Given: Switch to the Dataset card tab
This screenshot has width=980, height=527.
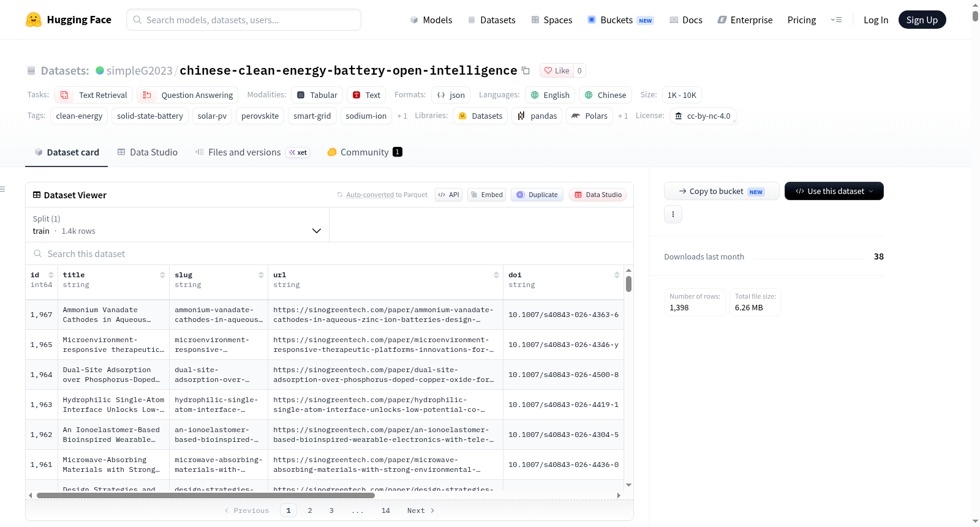Looking at the screenshot, I should [66, 152].
